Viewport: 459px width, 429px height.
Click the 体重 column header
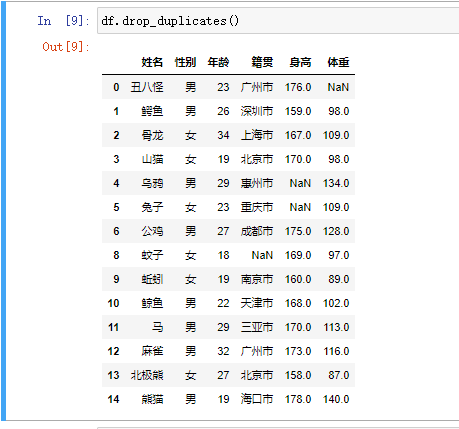pyautogui.click(x=338, y=62)
